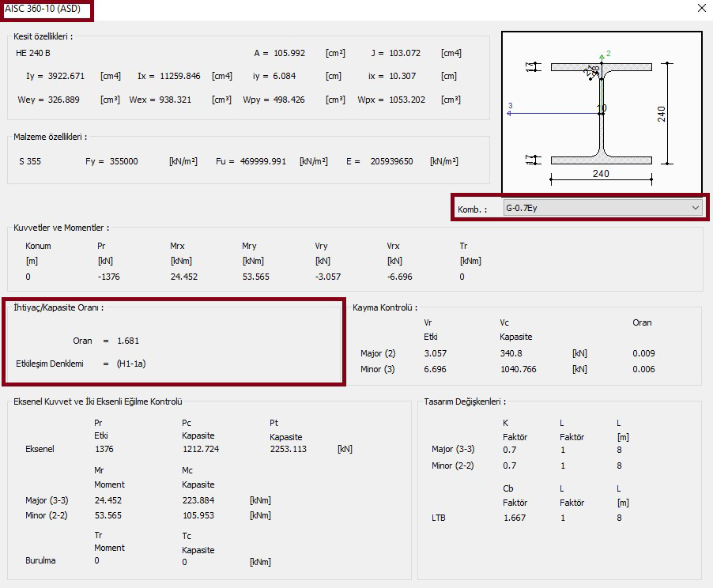This screenshot has width=713, height=588.
Task: Click the (H1-1a) interaction equation label
Action: pyautogui.click(x=131, y=364)
